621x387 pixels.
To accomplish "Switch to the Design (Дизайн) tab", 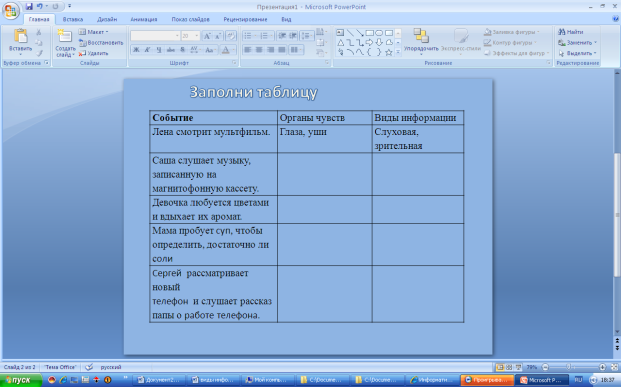I will pyautogui.click(x=107, y=19).
